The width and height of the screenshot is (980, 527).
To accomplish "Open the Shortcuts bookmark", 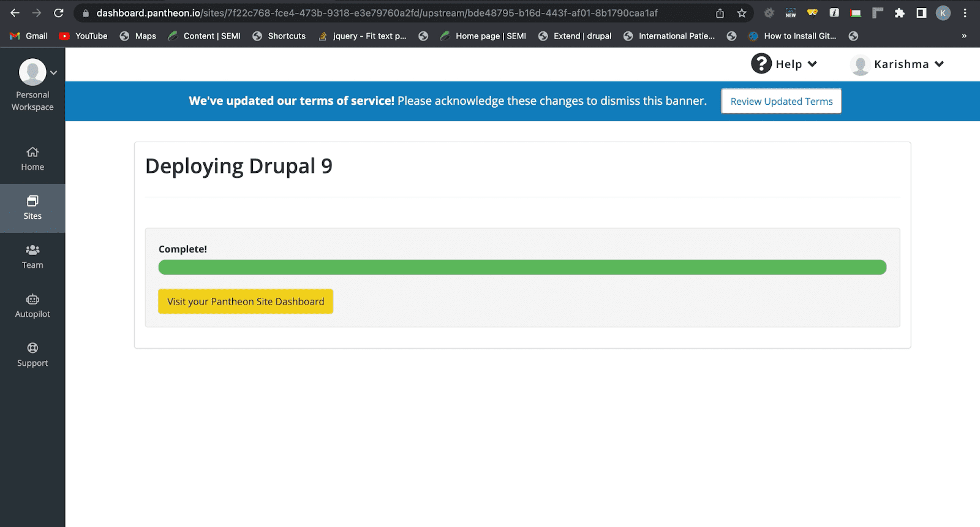I will pos(279,36).
